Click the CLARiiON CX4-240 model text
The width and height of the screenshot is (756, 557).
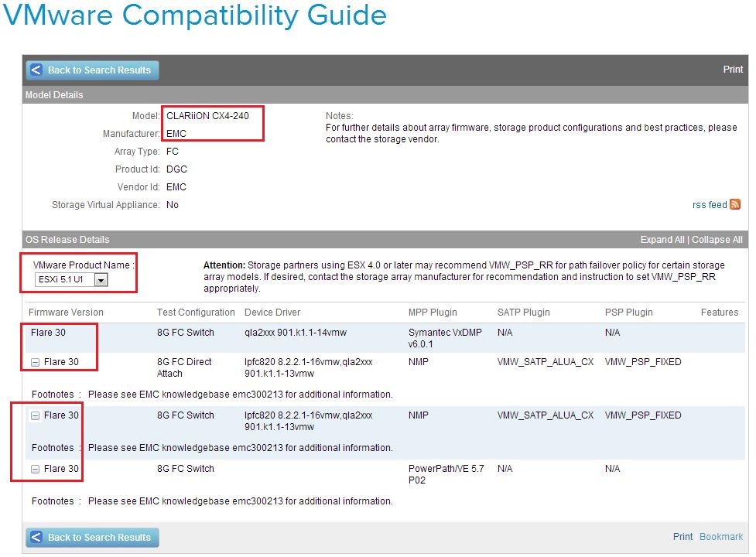[208, 115]
